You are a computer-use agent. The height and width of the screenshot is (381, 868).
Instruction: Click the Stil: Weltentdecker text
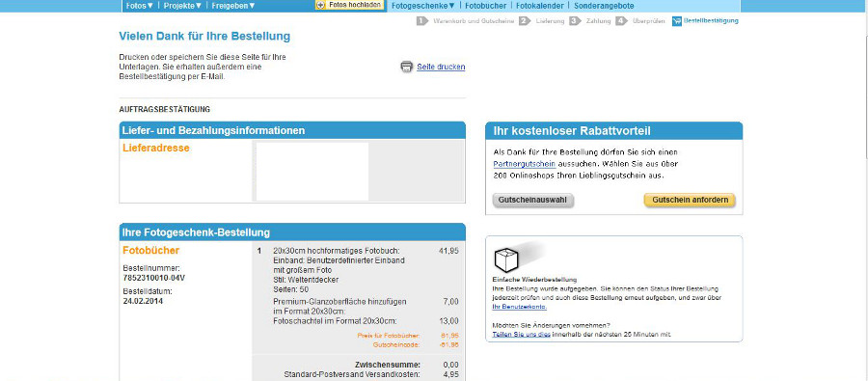306,281
